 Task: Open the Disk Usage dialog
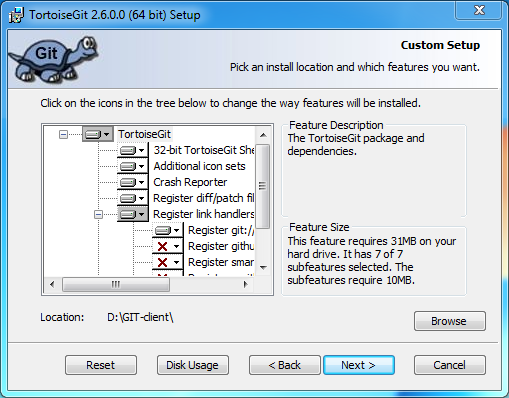click(x=193, y=365)
